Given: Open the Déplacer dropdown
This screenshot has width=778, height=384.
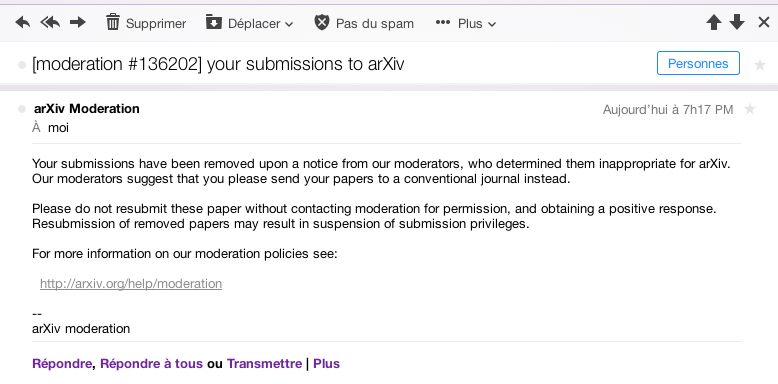Looking at the screenshot, I should (x=249, y=23).
